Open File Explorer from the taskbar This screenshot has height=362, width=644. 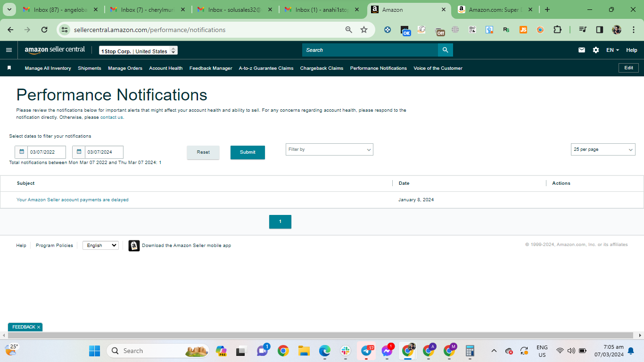[x=304, y=351]
